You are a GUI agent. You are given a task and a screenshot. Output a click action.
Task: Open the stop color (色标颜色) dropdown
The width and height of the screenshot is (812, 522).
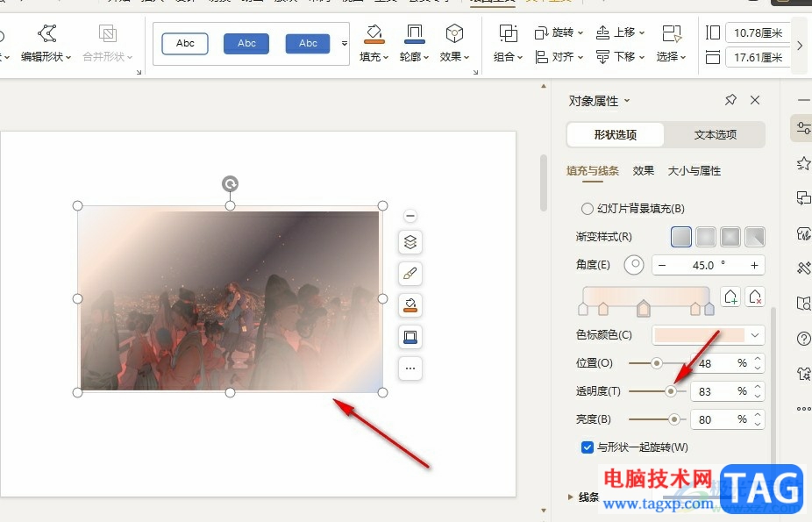pos(754,335)
